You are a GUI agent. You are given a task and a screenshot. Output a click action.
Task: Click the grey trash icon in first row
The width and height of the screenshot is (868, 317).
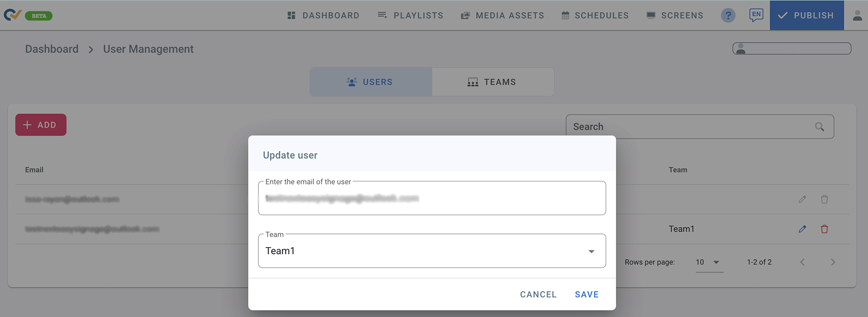point(824,199)
